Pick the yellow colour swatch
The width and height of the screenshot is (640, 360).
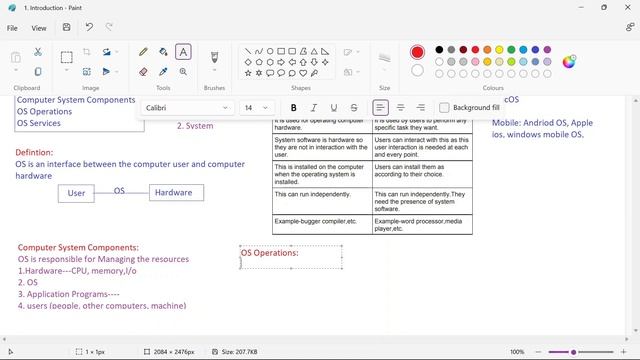coord(499,50)
